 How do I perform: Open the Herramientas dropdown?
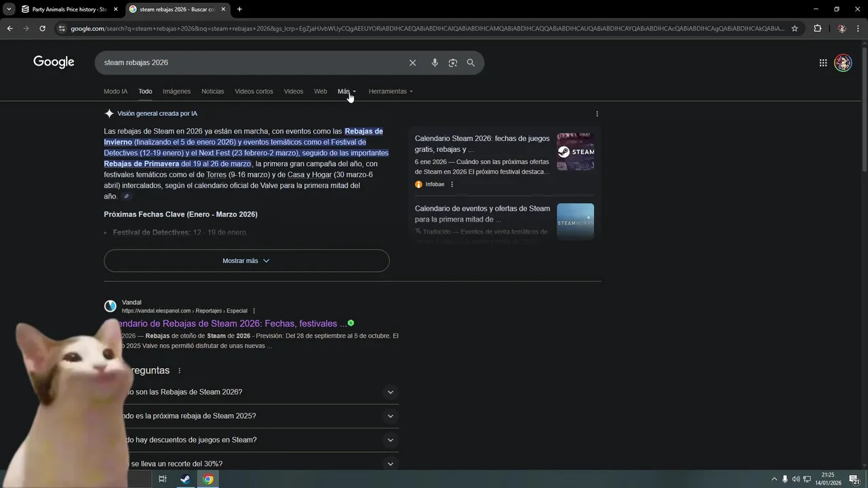391,91
